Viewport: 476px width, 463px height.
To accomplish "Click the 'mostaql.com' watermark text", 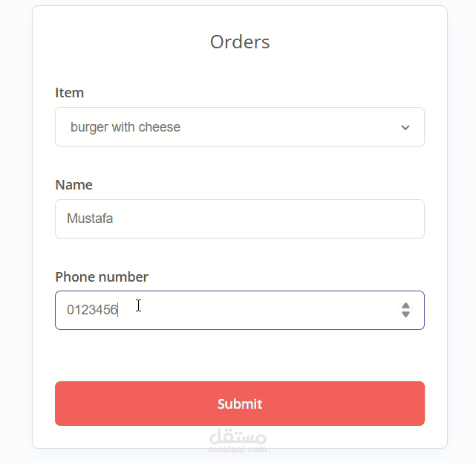I will pyautogui.click(x=238, y=449).
